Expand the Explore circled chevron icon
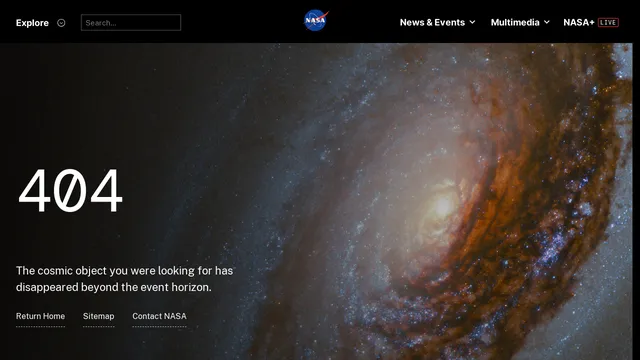 61,23
